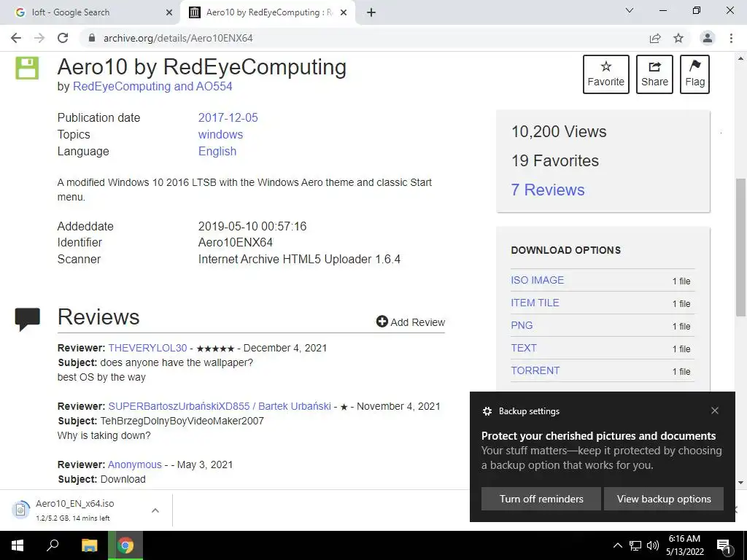Close the Backup settings notification
Screen dimensions: 747x560
(715, 411)
